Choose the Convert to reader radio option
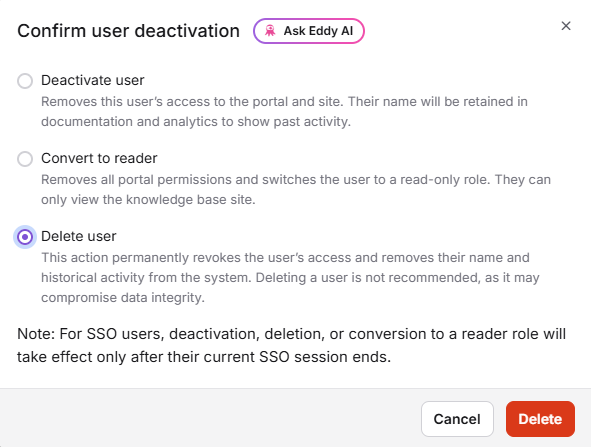Screen dimensions: 591x447 tap(25, 159)
